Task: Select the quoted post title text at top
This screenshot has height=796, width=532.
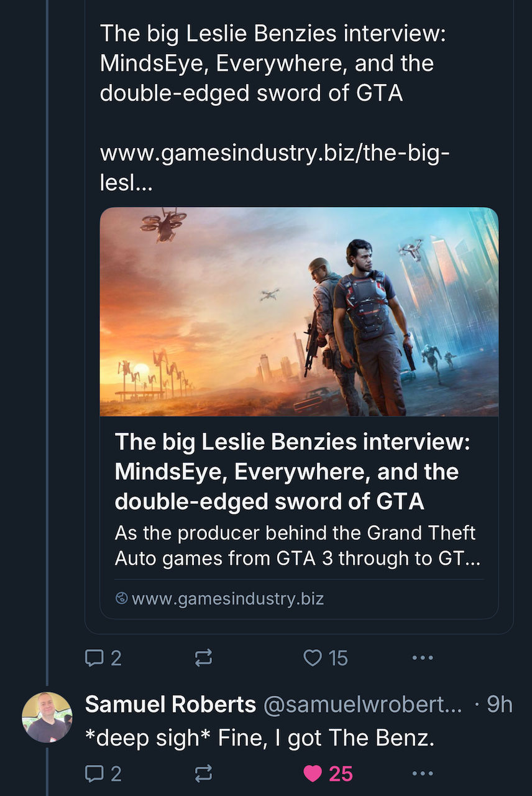Action: [x=273, y=63]
